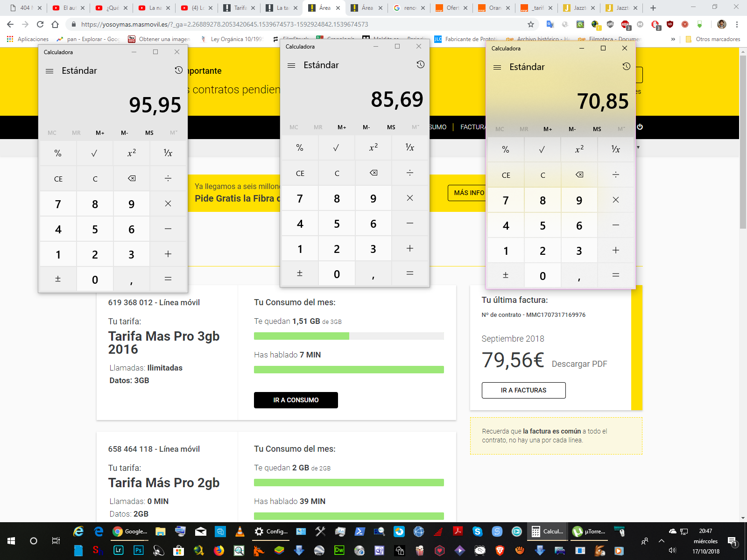Toggle the ± sign in the 95,95 calculator
747x560 pixels.
point(58,279)
